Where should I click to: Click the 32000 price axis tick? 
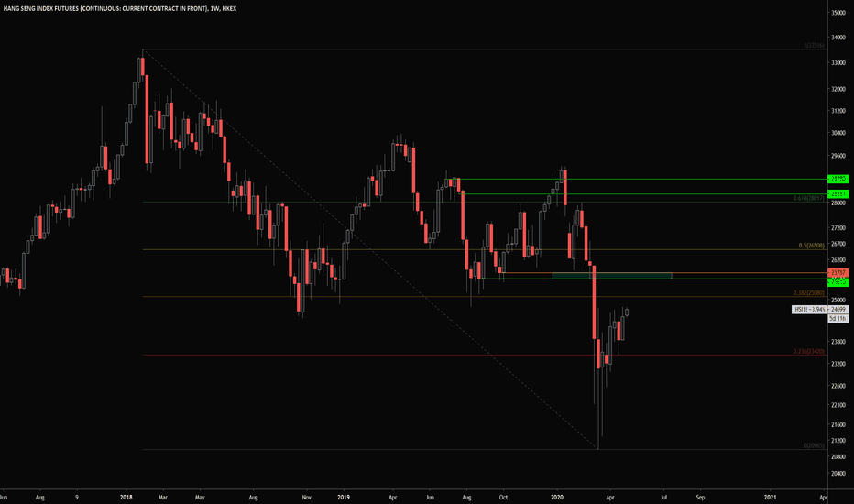[x=838, y=89]
